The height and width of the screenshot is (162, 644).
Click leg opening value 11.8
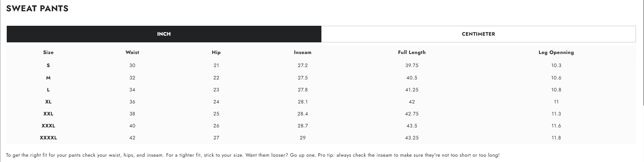coord(556,138)
